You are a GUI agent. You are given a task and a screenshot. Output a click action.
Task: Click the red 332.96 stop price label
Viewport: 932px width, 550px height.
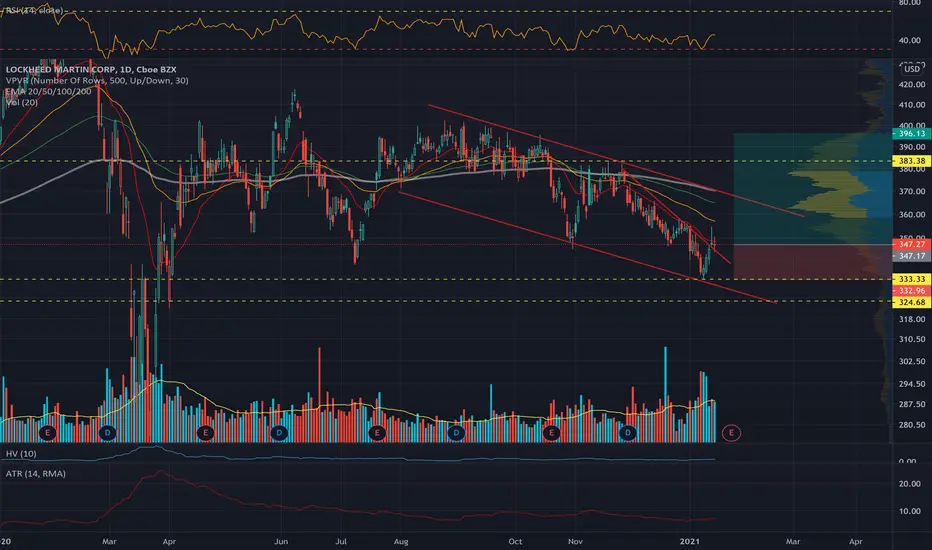[912, 290]
